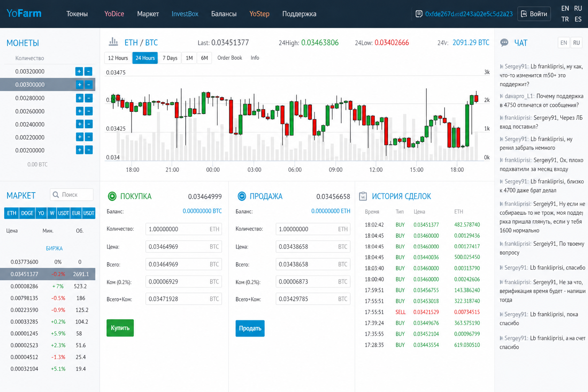Switch chat language to EN

coord(563,43)
